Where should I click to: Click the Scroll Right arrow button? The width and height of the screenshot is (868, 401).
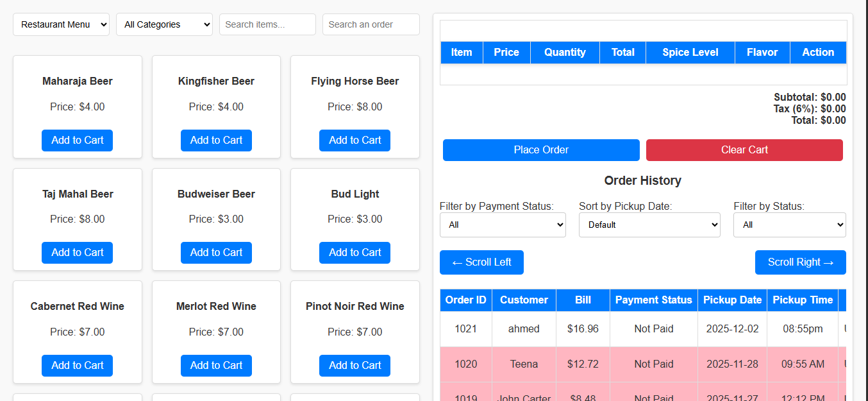click(801, 262)
